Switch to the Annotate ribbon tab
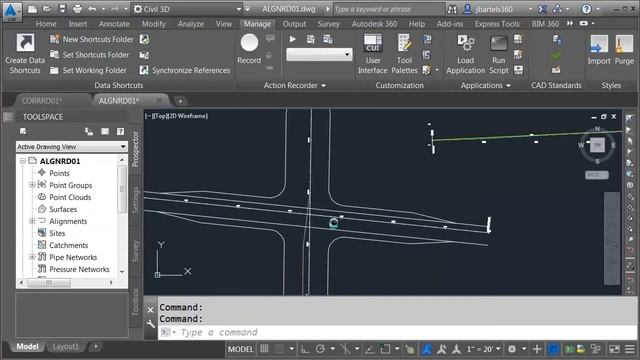Image resolution: width=640 pixels, height=360 pixels. (x=114, y=24)
